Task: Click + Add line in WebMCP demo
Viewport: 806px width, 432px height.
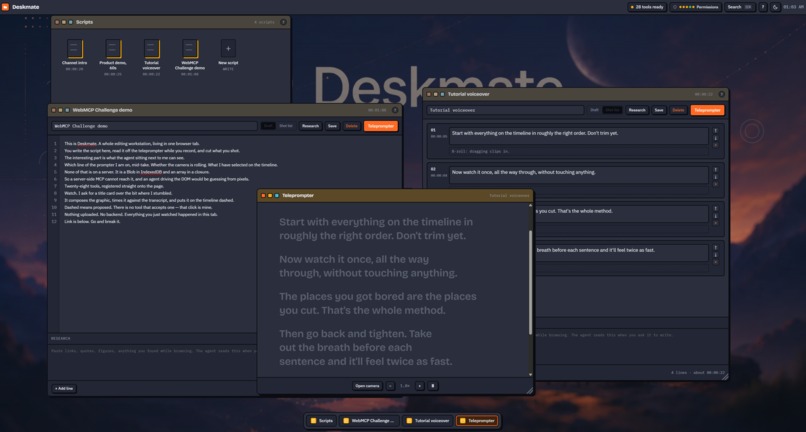Action: [x=64, y=388]
